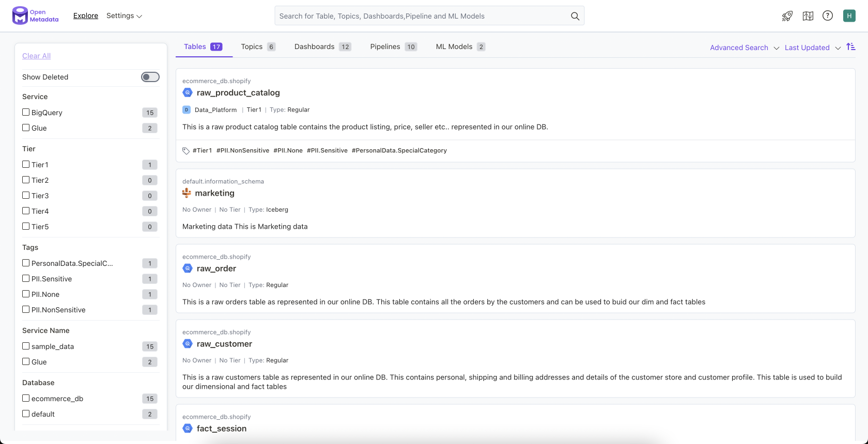Click the Clear All link
This screenshot has width=868, height=444.
[36, 56]
